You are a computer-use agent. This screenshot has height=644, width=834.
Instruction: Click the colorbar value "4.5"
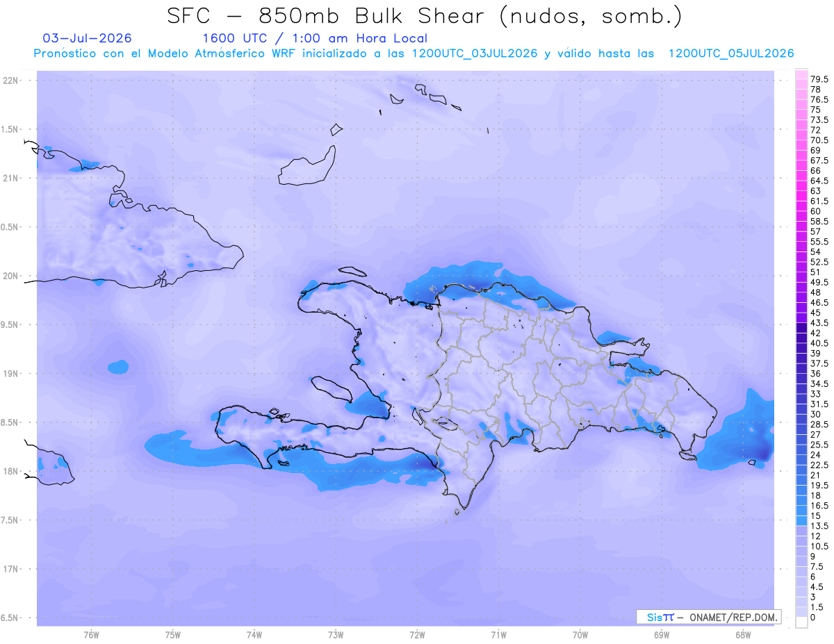[x=817, y=586]
